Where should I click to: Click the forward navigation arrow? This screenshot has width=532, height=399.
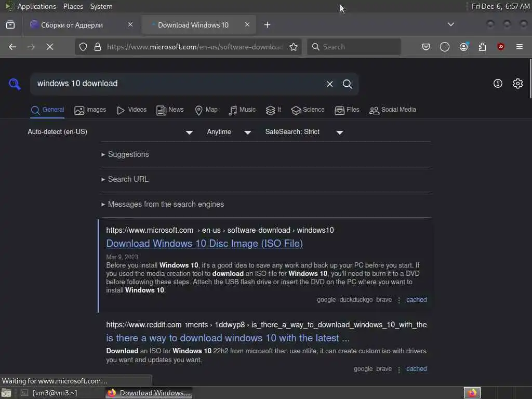click(31, 47)
